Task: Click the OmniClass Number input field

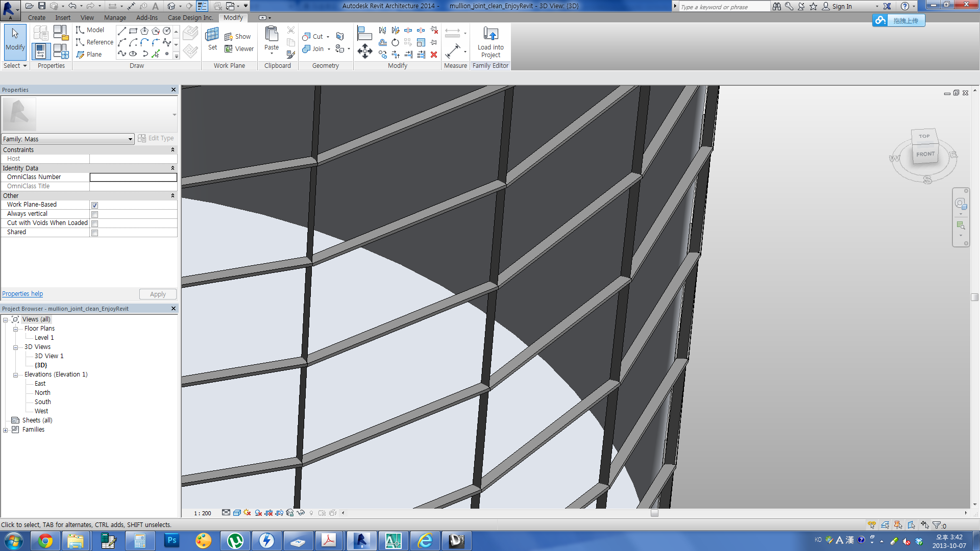Action: (x=133, y=177)
